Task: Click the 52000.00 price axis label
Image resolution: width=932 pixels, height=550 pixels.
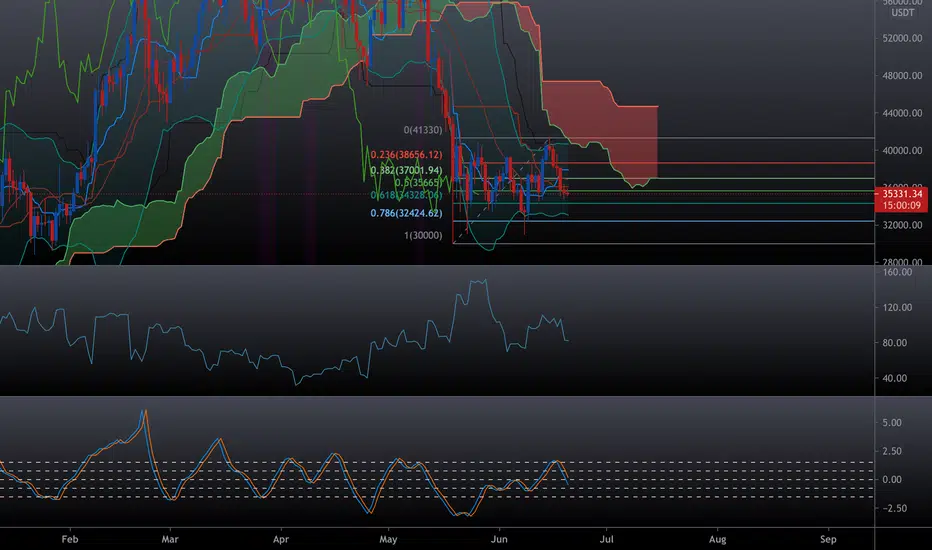Action: 902,38
